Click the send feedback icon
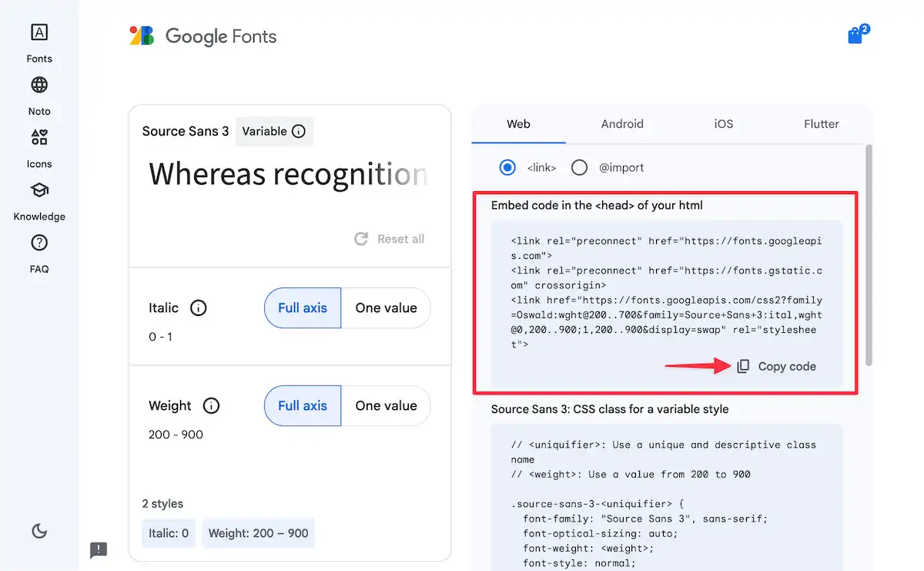The image size is (924, 571). coord(99,549)
